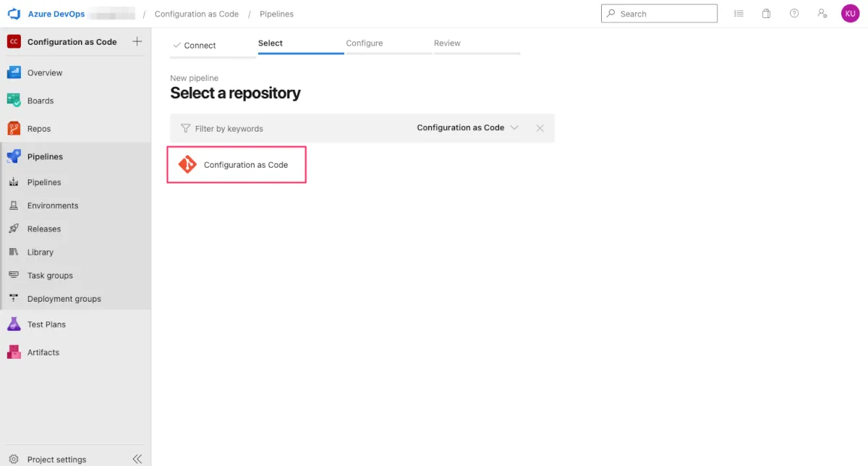
Task: Open Library in Pipelines submenu
Action: tap(41, 253)
